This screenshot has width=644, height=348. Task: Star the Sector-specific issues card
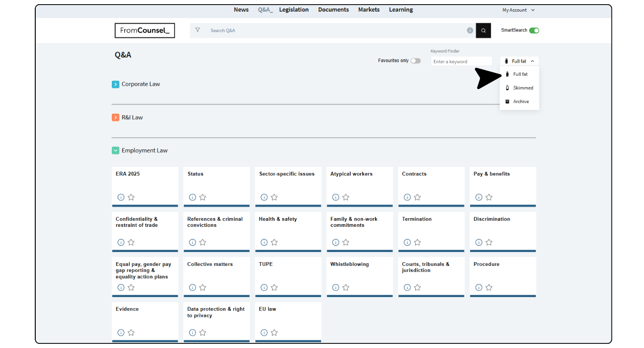point(274,197)
